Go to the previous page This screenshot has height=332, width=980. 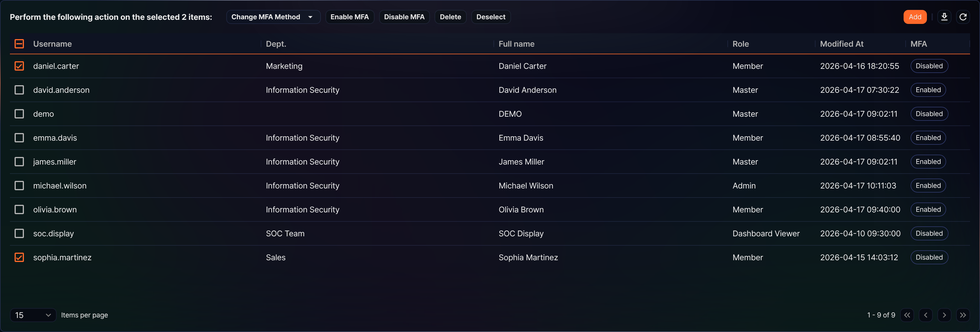coord(925,315)
